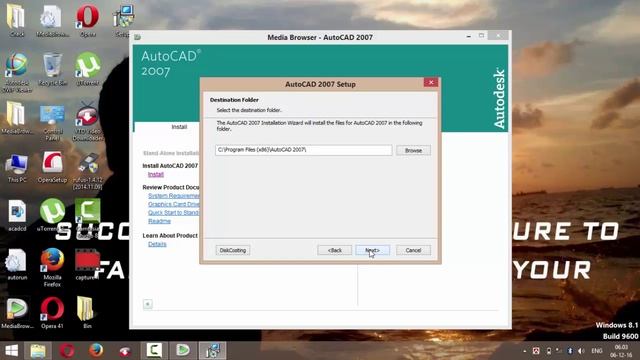This screenshot has width=640, height=360.
Task: Click the ENG language indicator
Action: click(597, 351)
